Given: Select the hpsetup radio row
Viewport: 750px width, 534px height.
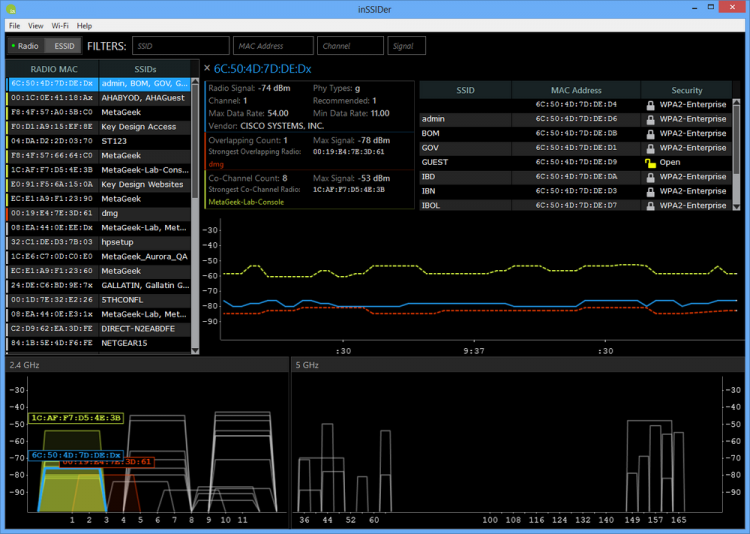Looking at the screenshot, I should click(x=98, y=242).
